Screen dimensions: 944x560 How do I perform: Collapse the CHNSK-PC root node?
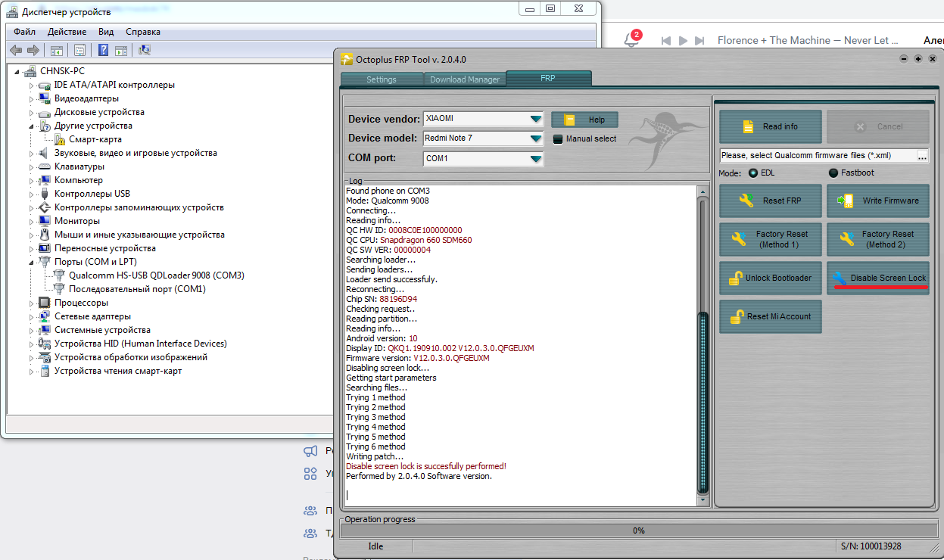point(17,72)
